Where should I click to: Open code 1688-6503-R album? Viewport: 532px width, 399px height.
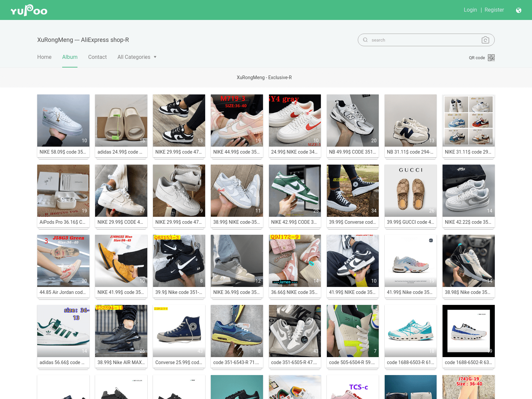pyautogui.click(x=411, y=336)
